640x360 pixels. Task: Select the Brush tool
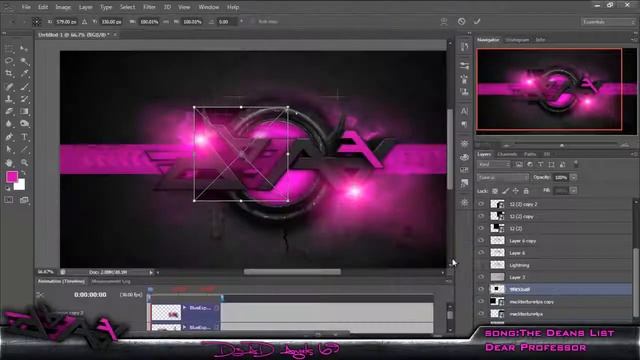24,86
